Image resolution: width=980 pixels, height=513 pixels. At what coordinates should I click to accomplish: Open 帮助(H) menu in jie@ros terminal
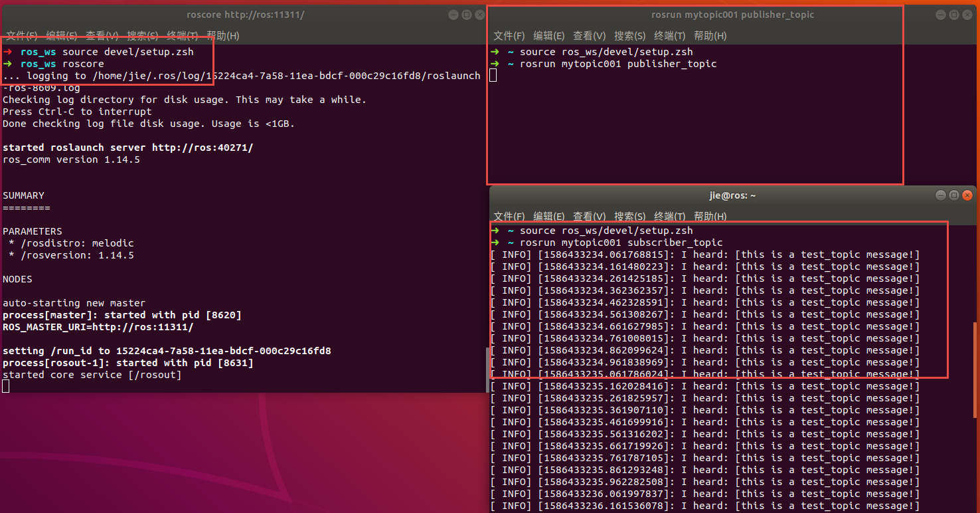(710, 216)
